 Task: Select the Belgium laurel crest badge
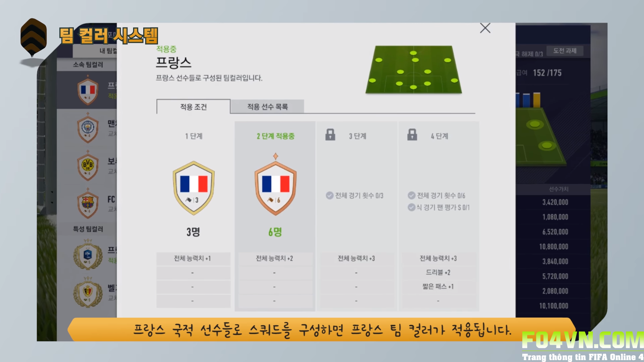88,292
